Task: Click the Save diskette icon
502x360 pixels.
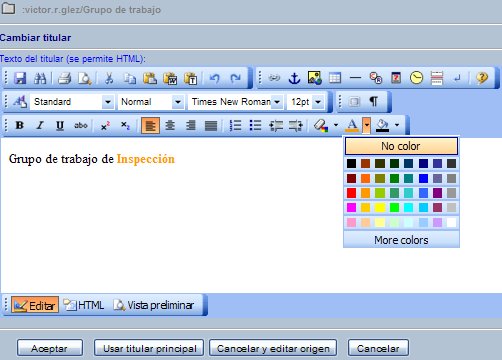Action: [x=20, y=78]
